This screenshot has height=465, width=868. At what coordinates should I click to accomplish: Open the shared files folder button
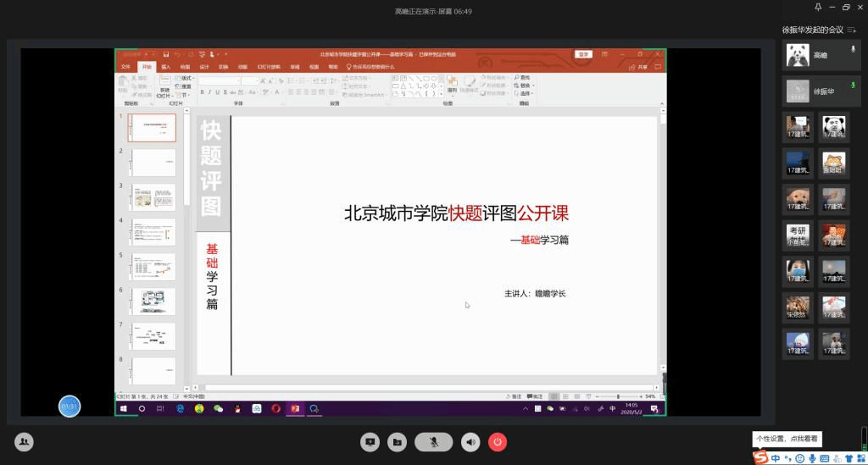point(397,442)
